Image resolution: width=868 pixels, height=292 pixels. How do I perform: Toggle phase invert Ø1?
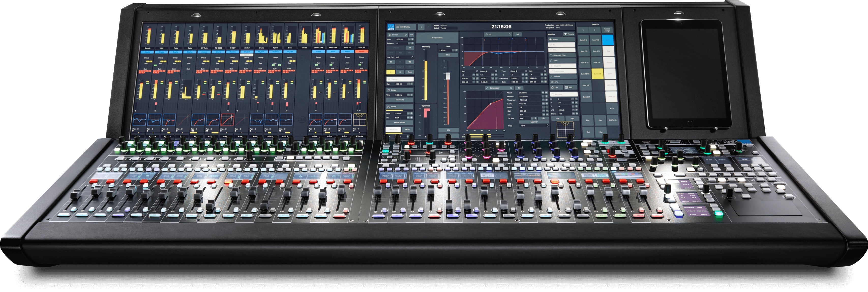(391, 62)
